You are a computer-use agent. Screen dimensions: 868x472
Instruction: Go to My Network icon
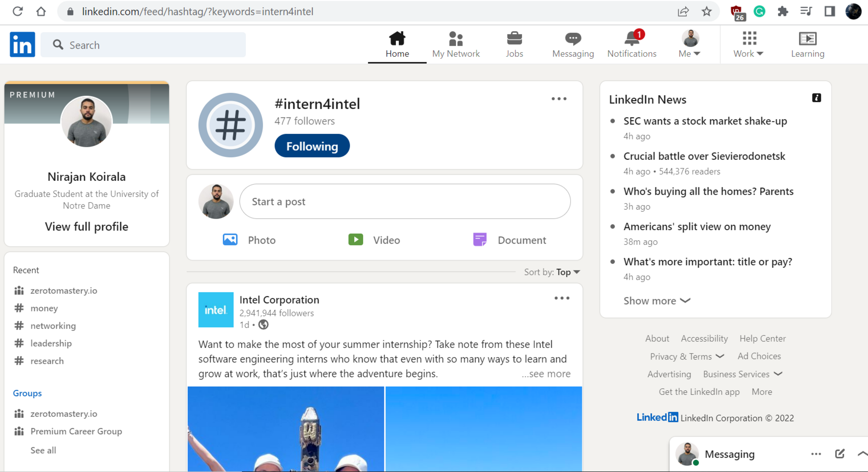click(456, 39)
